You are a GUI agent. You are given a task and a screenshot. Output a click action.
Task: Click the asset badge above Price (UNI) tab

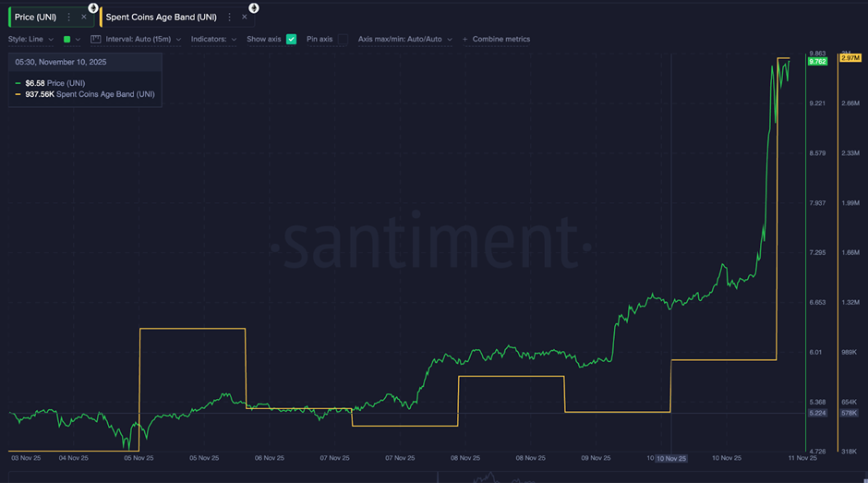click(x=93, y=7)
